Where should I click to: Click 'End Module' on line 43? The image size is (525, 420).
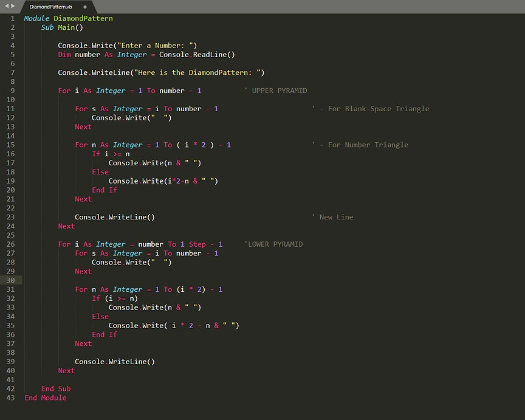(x=45, y=398)
